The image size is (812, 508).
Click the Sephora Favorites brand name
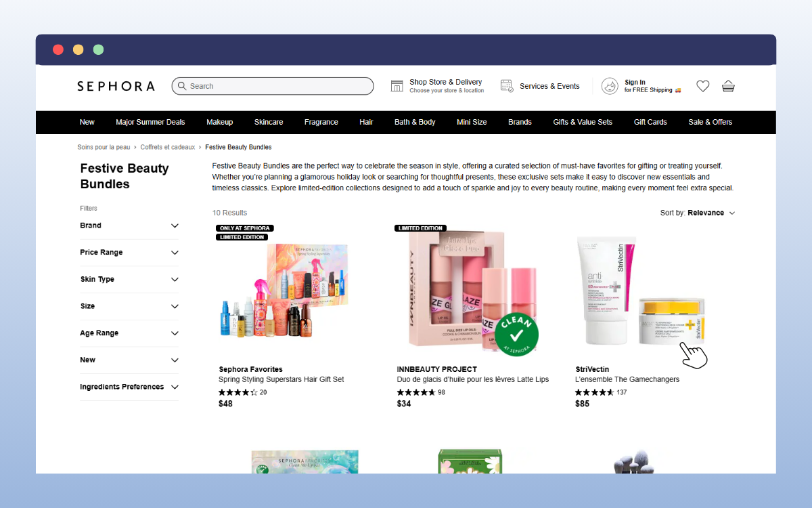[251, 369]
